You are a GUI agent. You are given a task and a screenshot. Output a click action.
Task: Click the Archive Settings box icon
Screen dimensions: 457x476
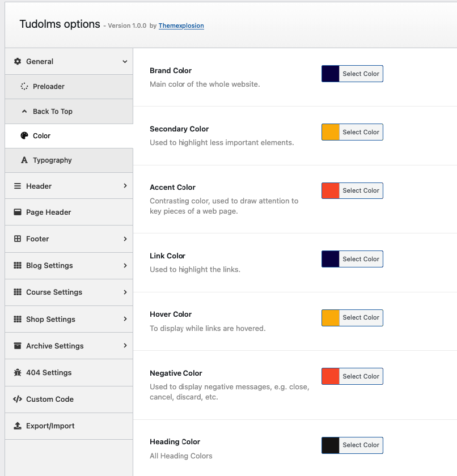click(18, 346)
